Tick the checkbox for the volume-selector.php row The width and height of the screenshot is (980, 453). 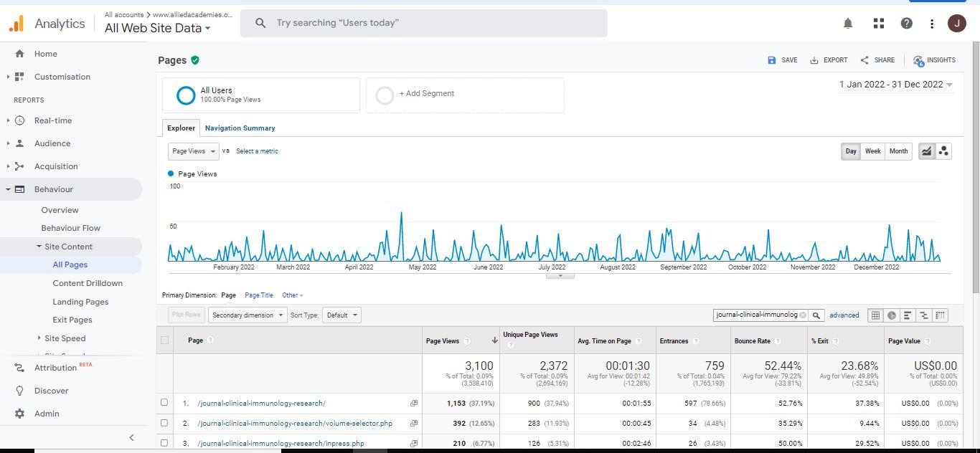pos(165,423)
